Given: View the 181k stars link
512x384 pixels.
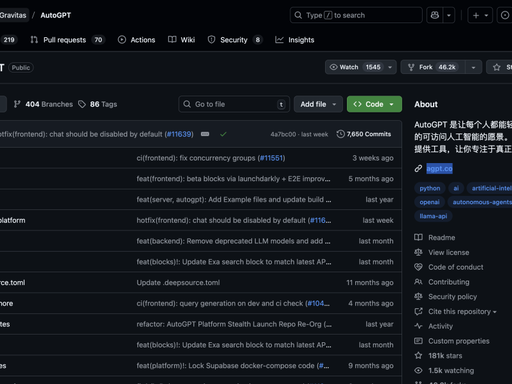Looking at the screenshot, I should (445, 356).
